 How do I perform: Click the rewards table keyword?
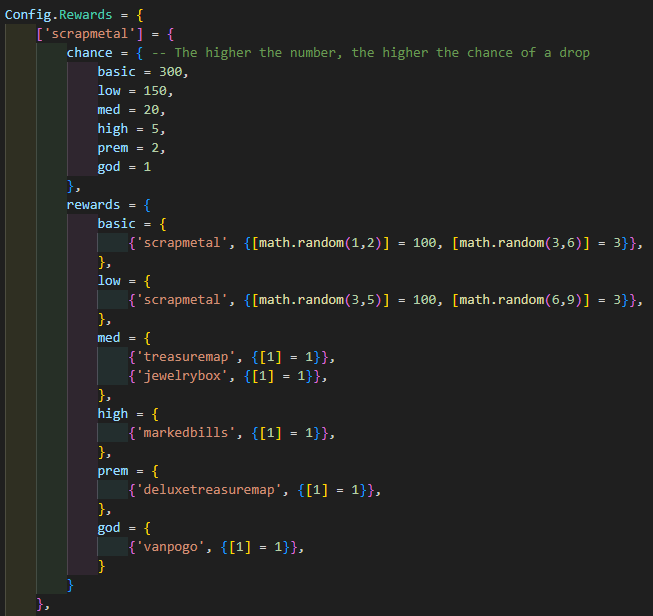94,205
